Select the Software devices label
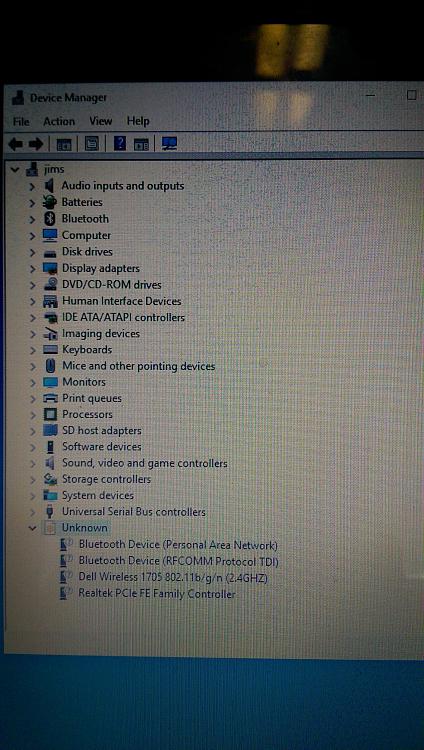Viewport: 424px width, 750px height. [x=101, y=447]
